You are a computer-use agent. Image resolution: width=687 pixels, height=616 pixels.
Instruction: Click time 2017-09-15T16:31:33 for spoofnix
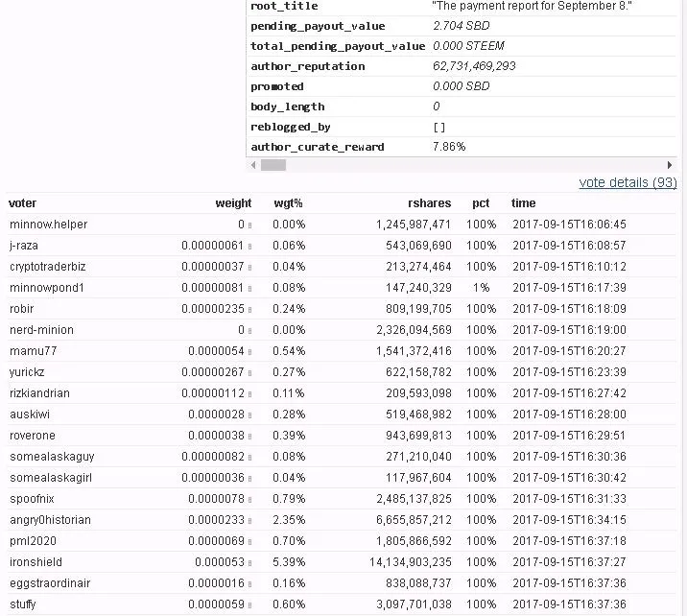pyautogui.click(x=569, y=499)
